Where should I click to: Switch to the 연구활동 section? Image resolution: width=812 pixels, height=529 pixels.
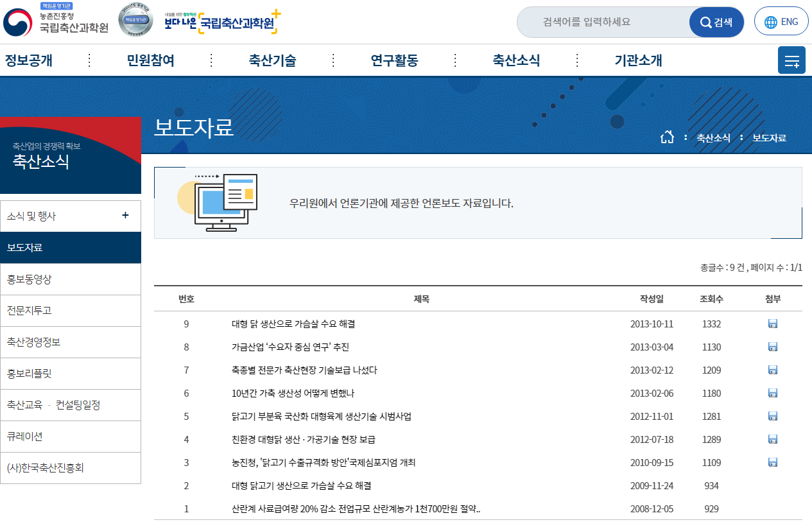pos(393,60)
